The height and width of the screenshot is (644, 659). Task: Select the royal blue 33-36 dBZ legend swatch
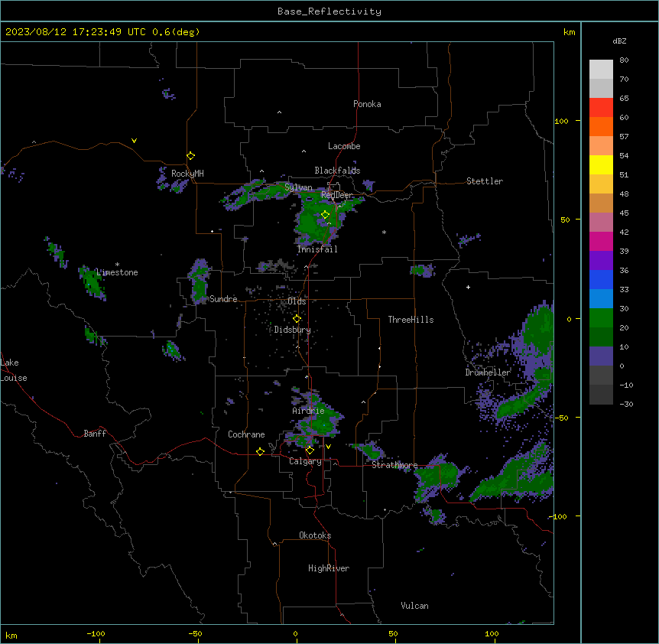tap(601, 279)
